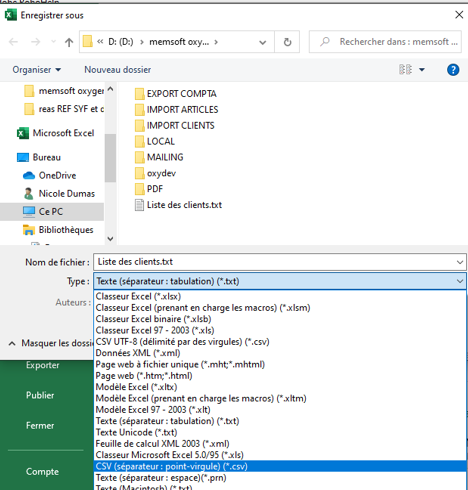Select OneDrive in navigation pane
468x490 pixels.
click(49, 175)
